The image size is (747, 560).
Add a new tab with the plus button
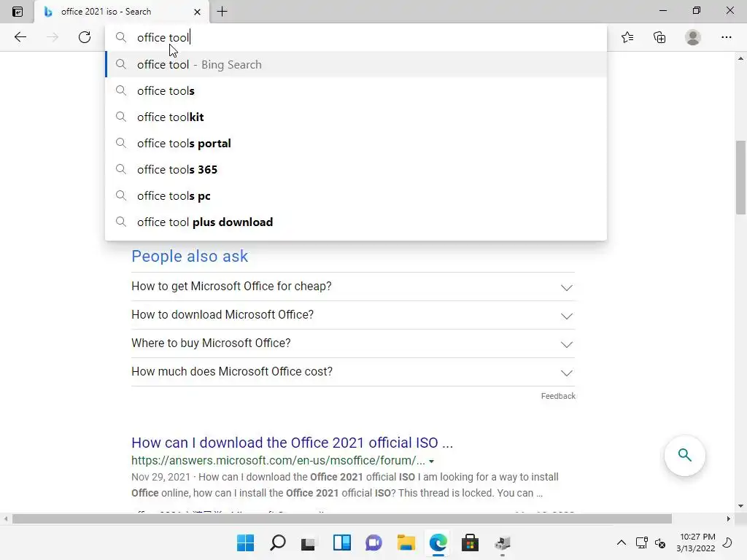[x=222, y=12]
